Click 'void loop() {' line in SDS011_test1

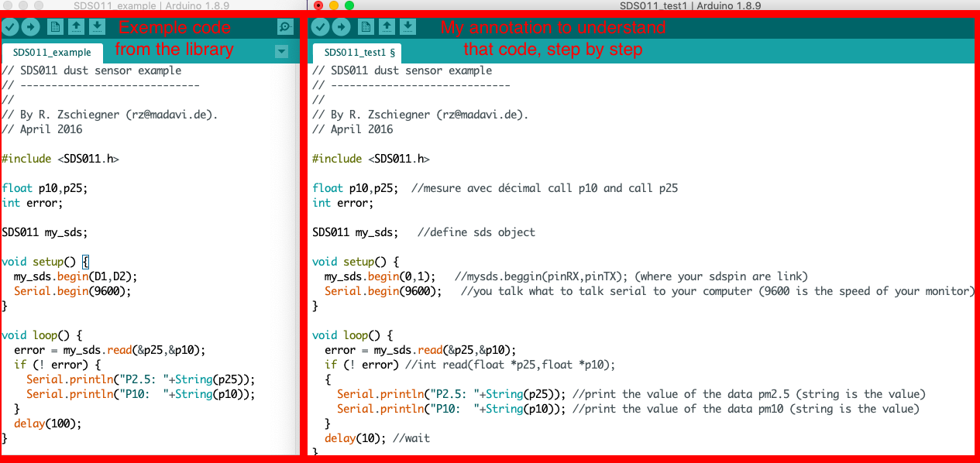click(352, 335)
